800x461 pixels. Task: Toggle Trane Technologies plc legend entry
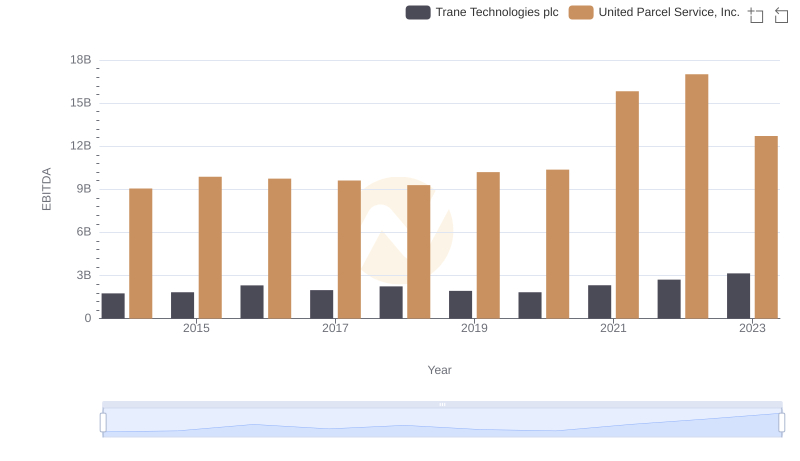point(482,12)
